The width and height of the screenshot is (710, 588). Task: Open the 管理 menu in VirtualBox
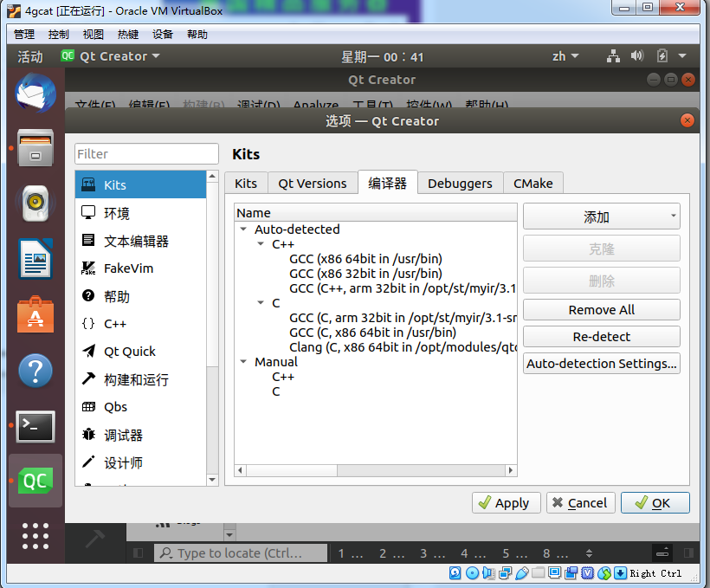tap(24, 34)
